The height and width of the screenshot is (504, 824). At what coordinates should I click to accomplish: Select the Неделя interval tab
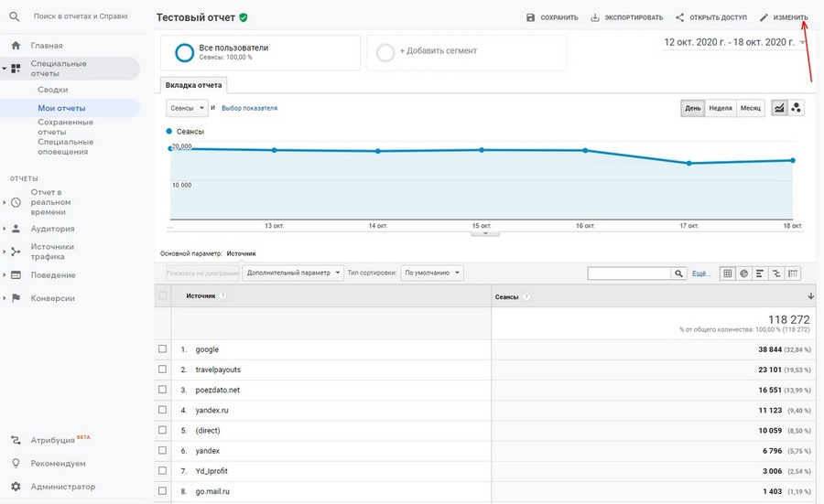(721, 108)
